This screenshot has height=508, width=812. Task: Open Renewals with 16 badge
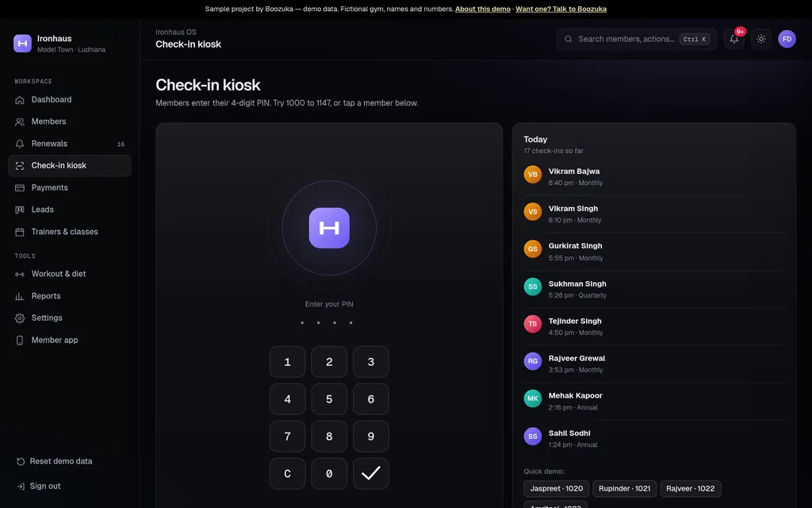(70, 144)
